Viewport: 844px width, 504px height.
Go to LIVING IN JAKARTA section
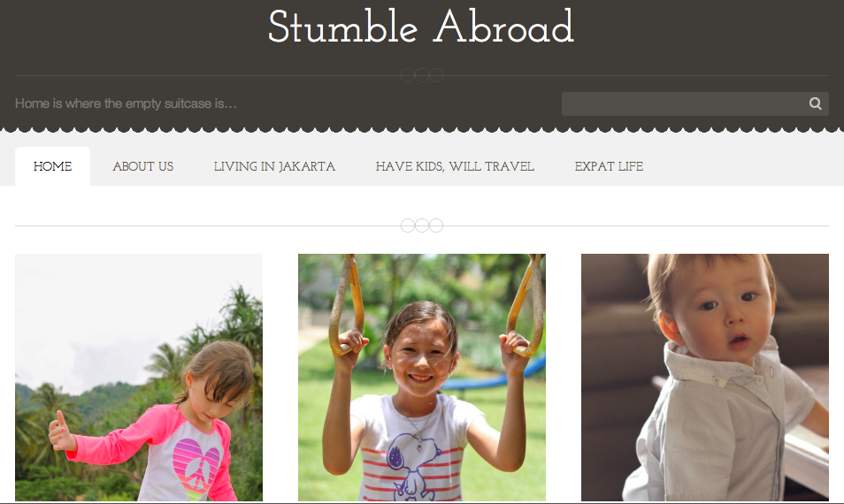(274, 166)
